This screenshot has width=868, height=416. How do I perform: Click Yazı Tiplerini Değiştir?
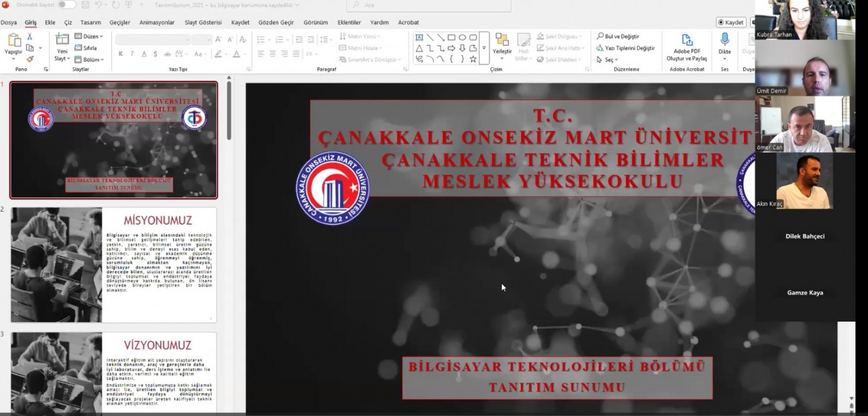(x=625, y=48)
